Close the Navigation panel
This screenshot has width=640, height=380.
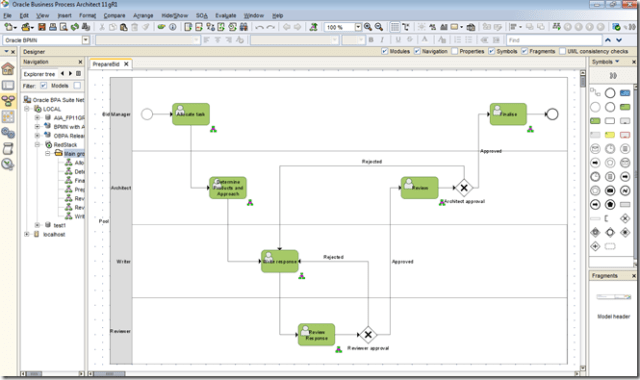[80, 62]
